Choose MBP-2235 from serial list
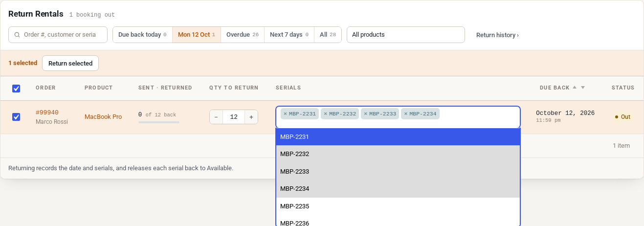This screenshot has width=644, height=226. tap(398, 206)
